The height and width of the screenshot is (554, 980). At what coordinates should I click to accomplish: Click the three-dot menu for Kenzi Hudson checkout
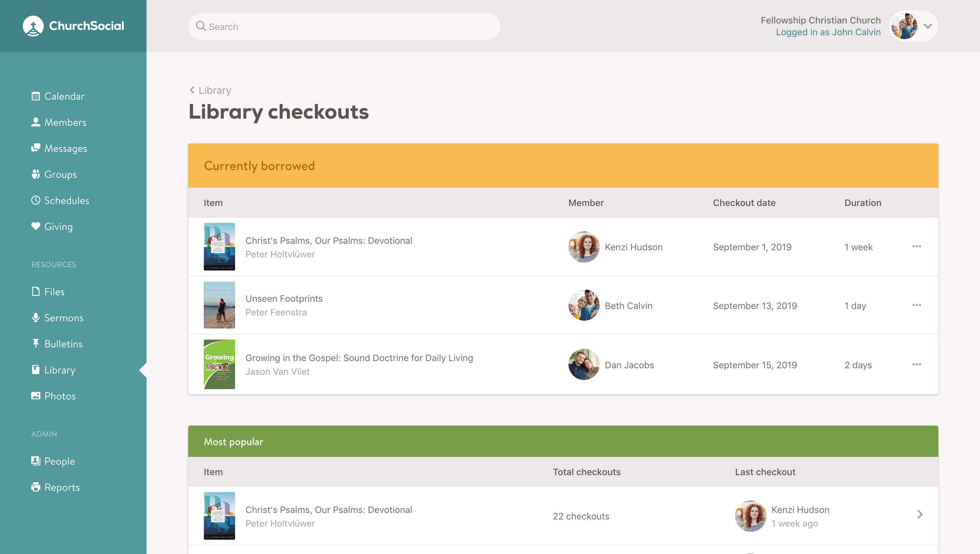tap(917, 246)
